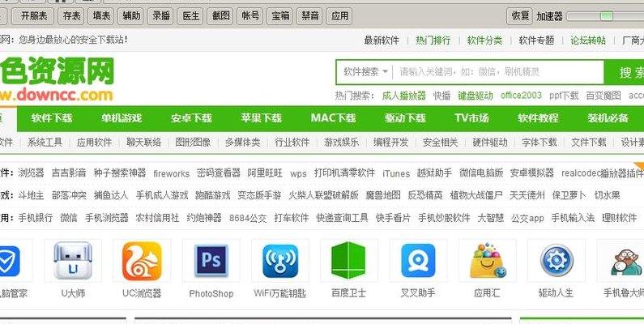Open the PhotoShop app icon

211,261
